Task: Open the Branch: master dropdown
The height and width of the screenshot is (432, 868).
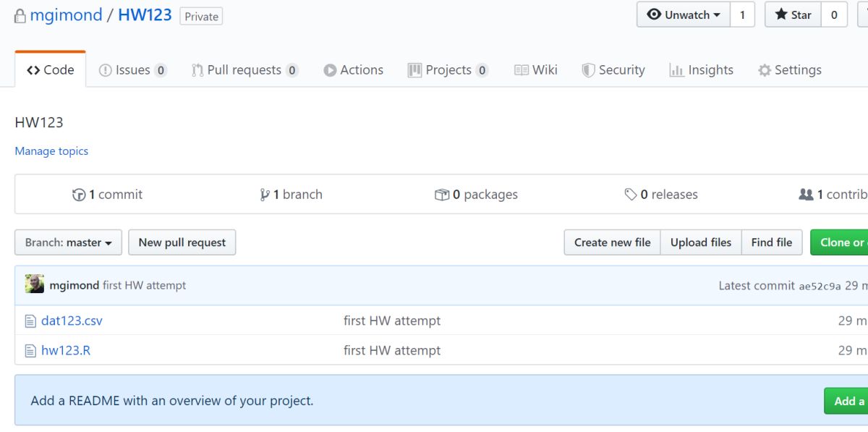Action: tap(68, 242)
